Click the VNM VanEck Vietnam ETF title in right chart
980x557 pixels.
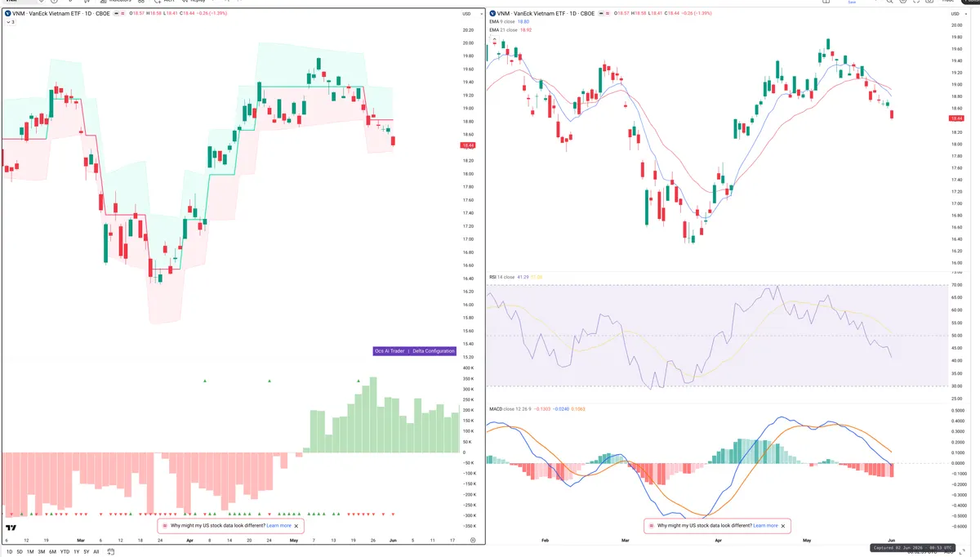pyautogui.click(x=546, y=15)
